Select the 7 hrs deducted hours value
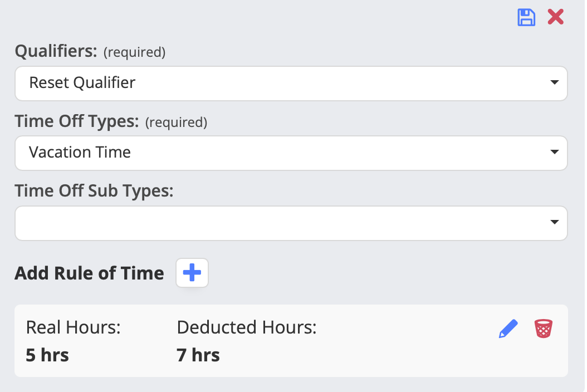 [x=198, y=355]
